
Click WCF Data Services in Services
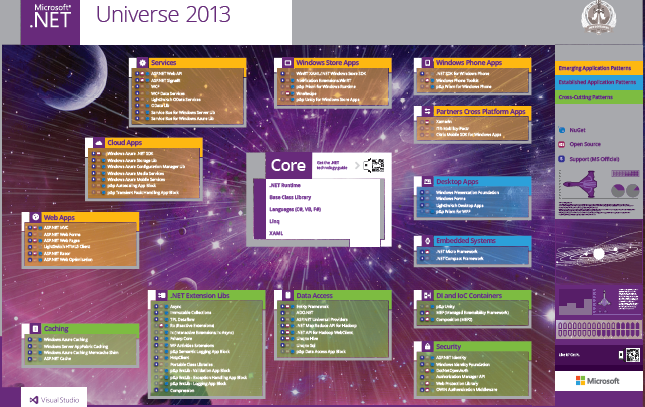pyautogui.click(x=167, y=93)
